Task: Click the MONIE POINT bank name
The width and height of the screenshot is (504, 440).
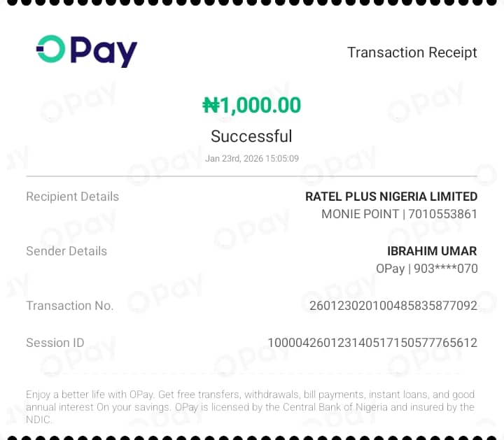Action: click(360, 214)
